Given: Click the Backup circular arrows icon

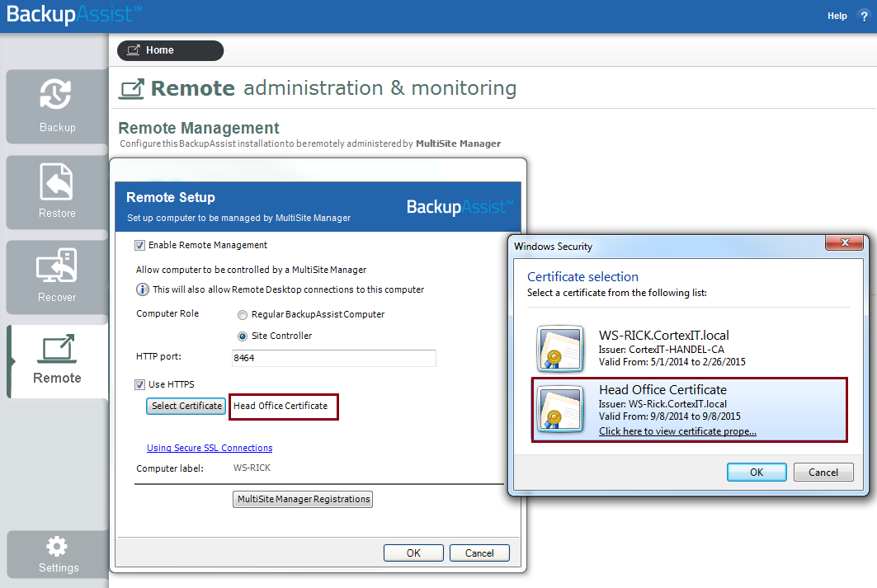Looking at the screenshot, I should click(x=55, y=94).
